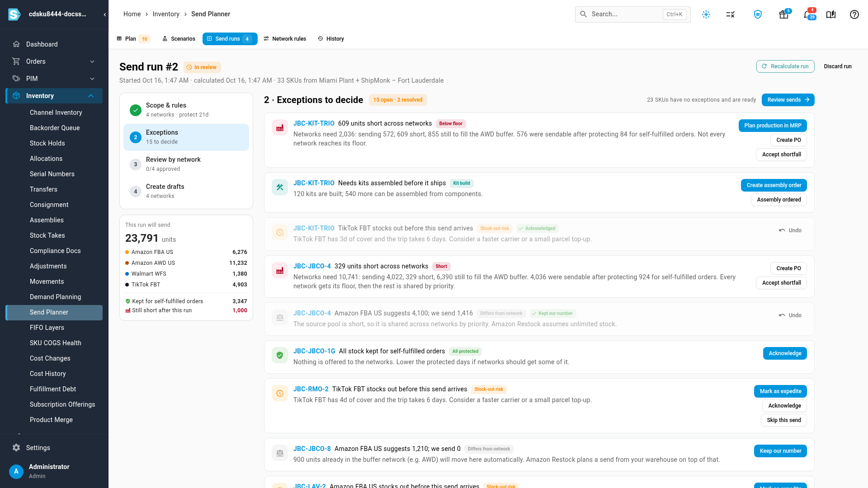Switch to the Scenarios tab
Image resolution: width=868 pixels, height=488 pixels.
tap(179, 39)
